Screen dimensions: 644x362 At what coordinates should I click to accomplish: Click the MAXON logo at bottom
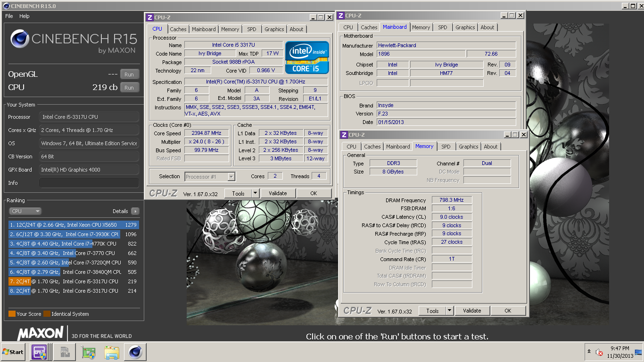pos(41,334)
